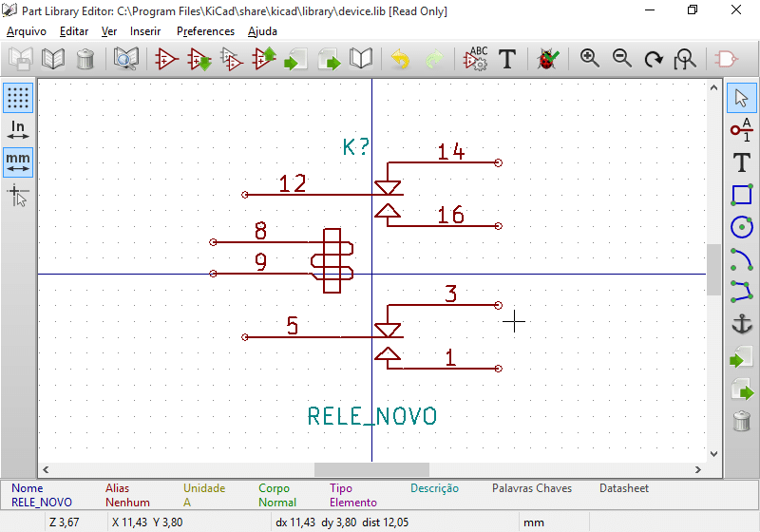Click the horizontal scrollbar thumb

pos(371,469)
